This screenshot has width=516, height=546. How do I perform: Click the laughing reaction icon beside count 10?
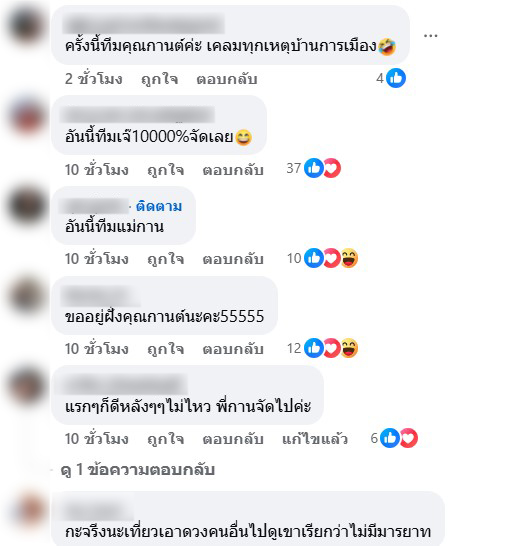coord(349,258)
